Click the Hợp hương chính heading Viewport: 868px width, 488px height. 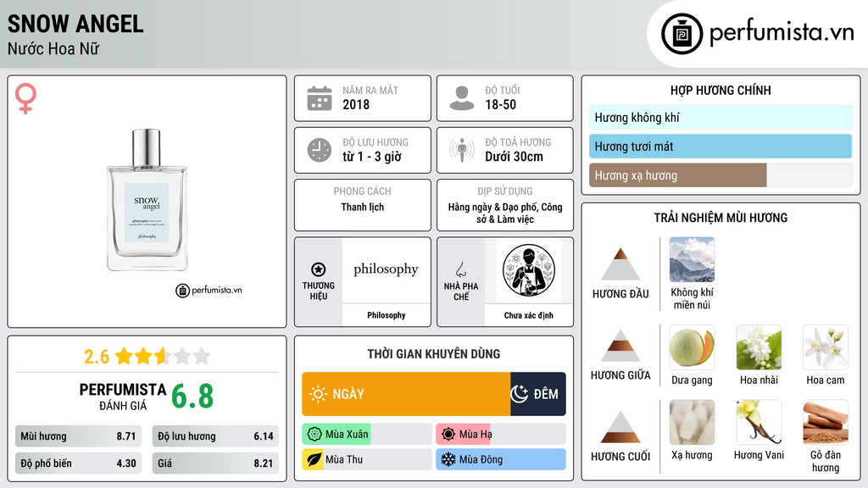pyautogui.click(x=721, y=90)
